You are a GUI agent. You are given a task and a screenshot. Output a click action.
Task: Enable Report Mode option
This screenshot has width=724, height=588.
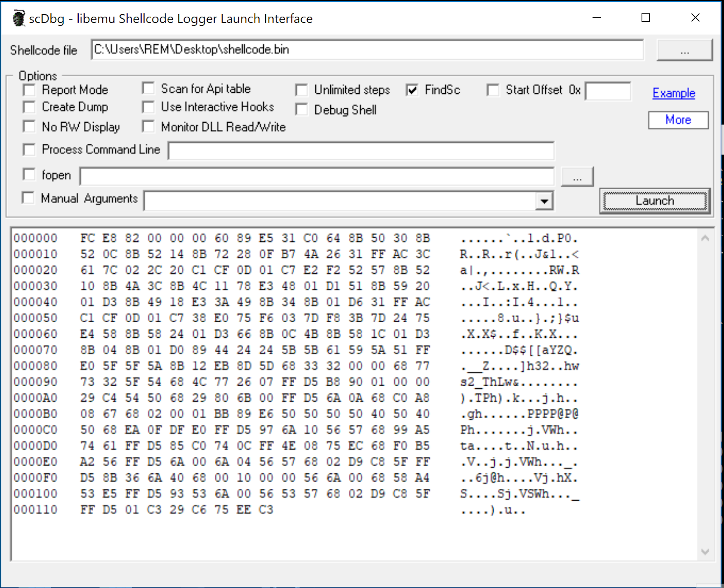pos(29,90)
